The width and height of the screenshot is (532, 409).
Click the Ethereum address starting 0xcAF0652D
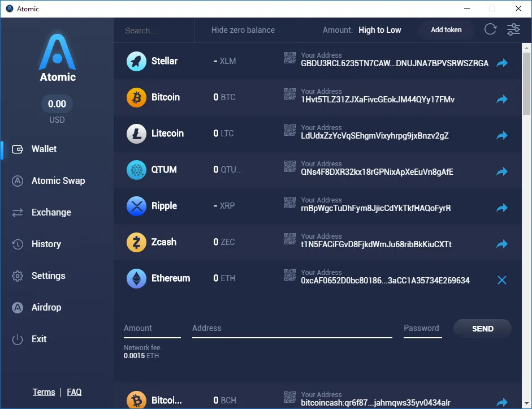tap(385, 281)
